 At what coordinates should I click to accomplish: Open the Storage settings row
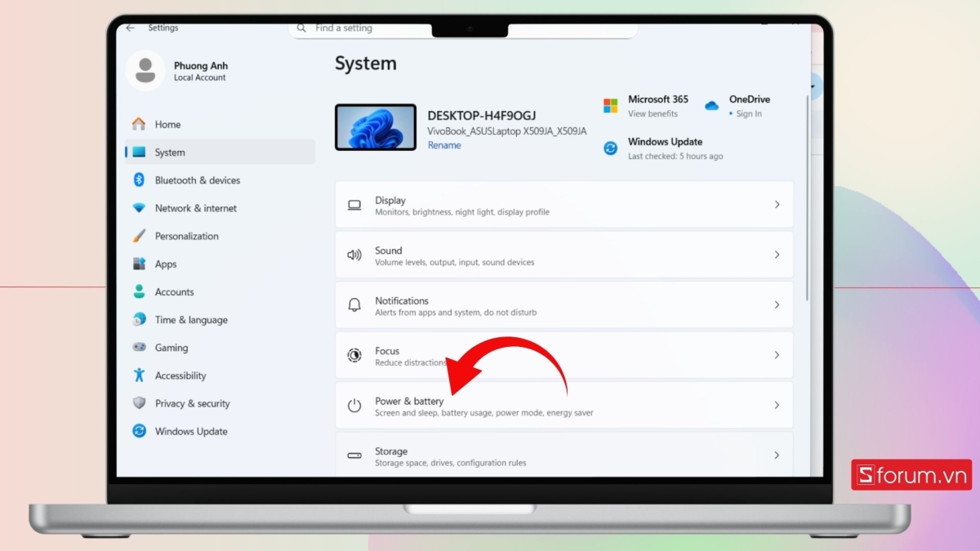click(564, 455)
